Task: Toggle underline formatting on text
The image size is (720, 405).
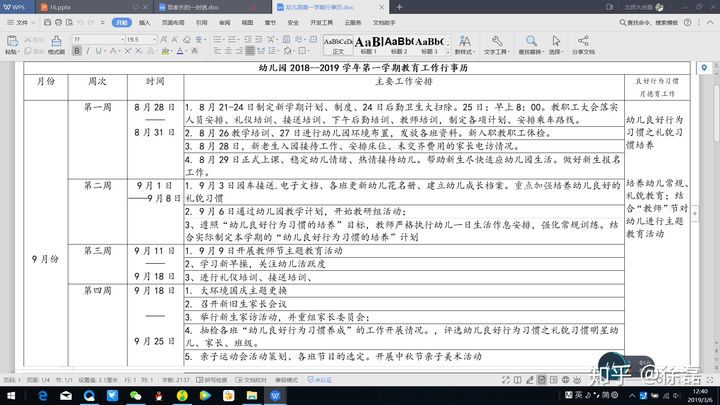Action: (x=100, y=51)
